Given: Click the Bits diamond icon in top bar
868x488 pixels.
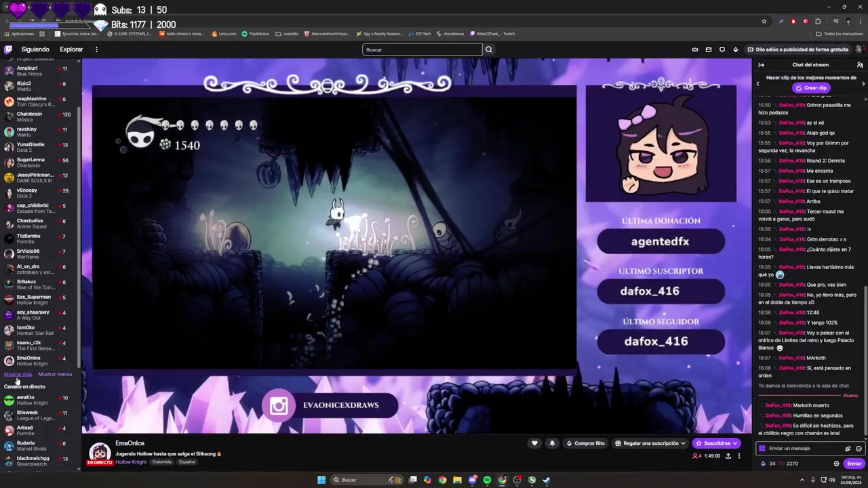Looking at the screenshot, I should coord(736,49).
